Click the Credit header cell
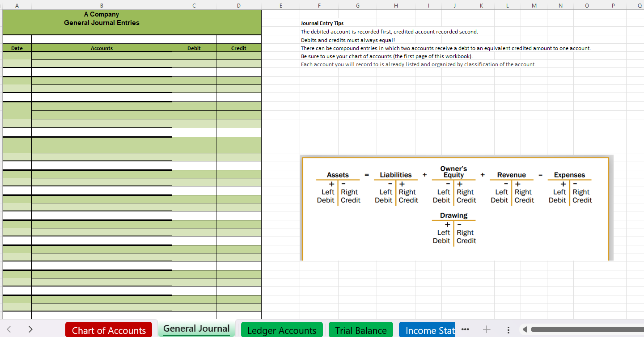The height and width of the screenshot is (337, 644). pyautogui.click(x=238, y=48)
